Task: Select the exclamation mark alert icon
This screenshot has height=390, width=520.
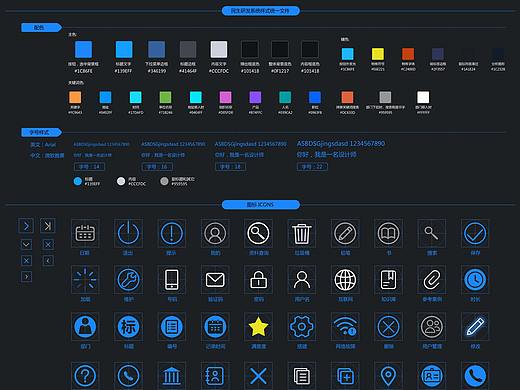Action: (x=172, y=233)
